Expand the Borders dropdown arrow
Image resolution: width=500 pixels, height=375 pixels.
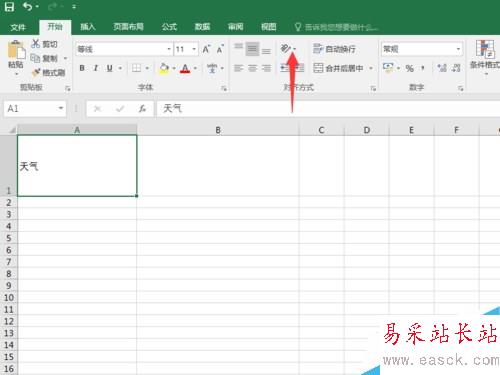147,68
